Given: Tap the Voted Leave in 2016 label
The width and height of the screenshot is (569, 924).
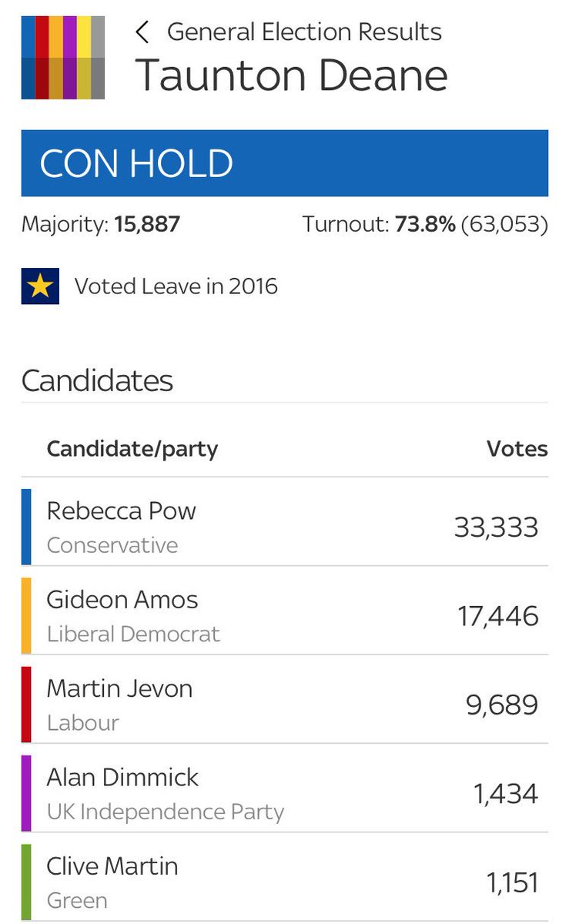Looking at the screenshot, I should tap(176, 286).
